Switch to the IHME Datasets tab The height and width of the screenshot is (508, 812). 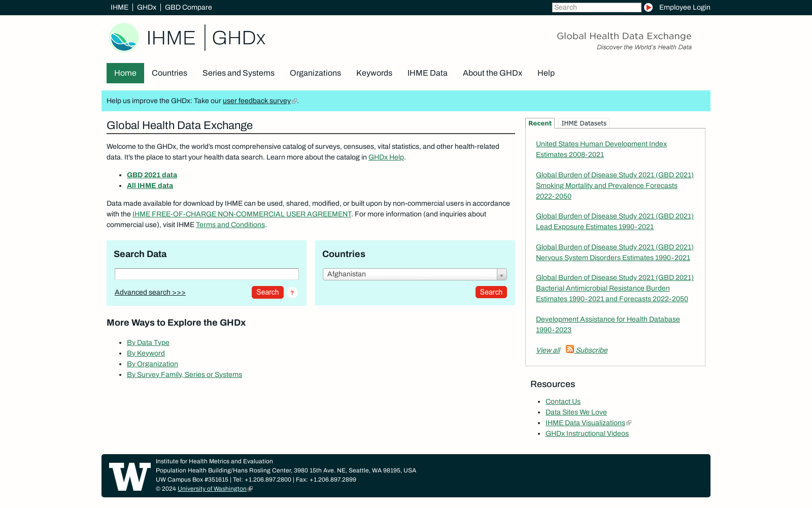(x=584, y=123)
